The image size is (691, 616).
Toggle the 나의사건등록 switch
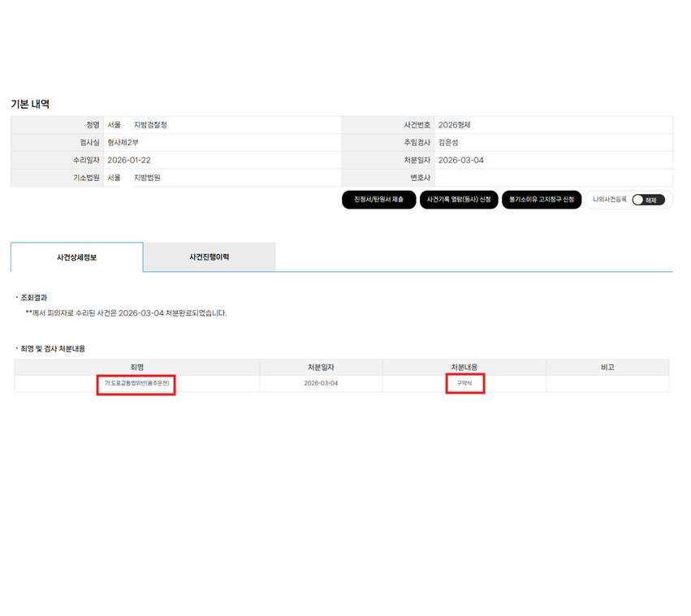(x=648, y=200)
